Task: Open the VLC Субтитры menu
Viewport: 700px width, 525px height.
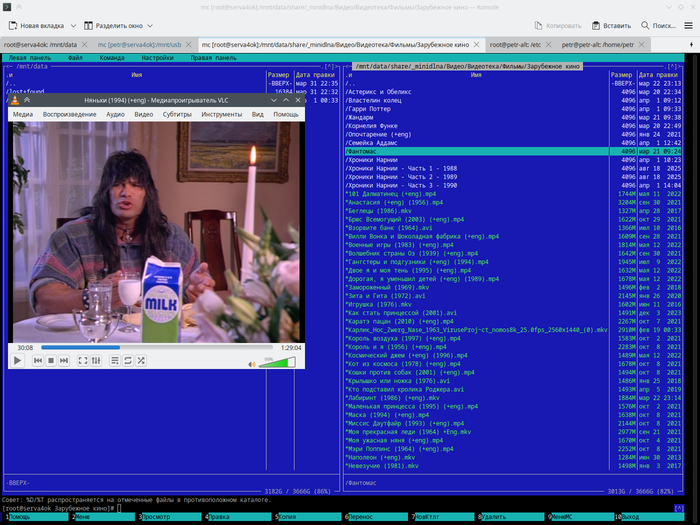Action: (x=177, y=114)
